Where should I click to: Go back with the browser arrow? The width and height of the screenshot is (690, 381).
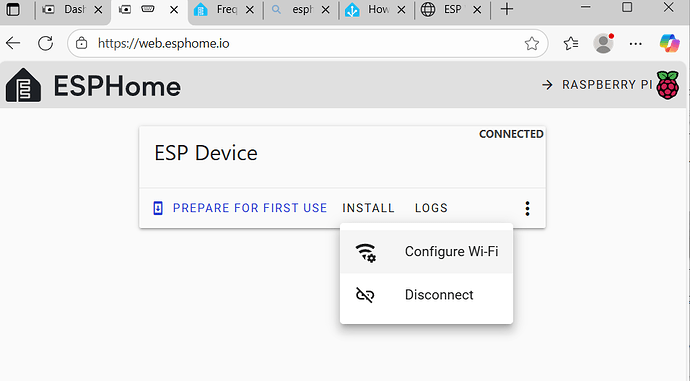coord(13,43)
